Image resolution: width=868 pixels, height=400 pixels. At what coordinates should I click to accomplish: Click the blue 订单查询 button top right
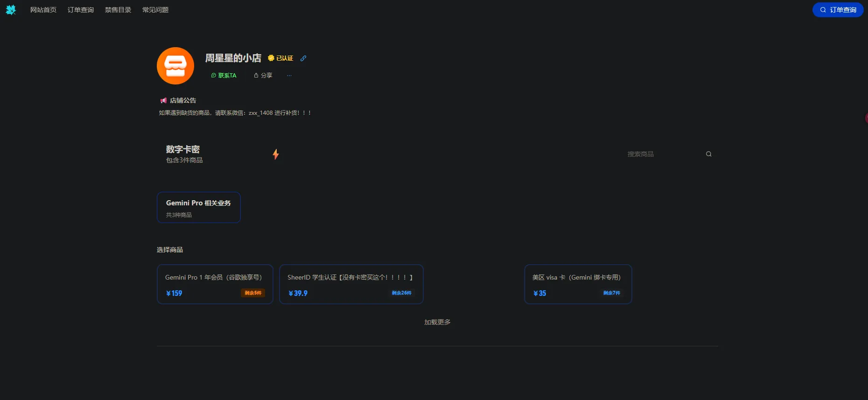click(838, 10)
